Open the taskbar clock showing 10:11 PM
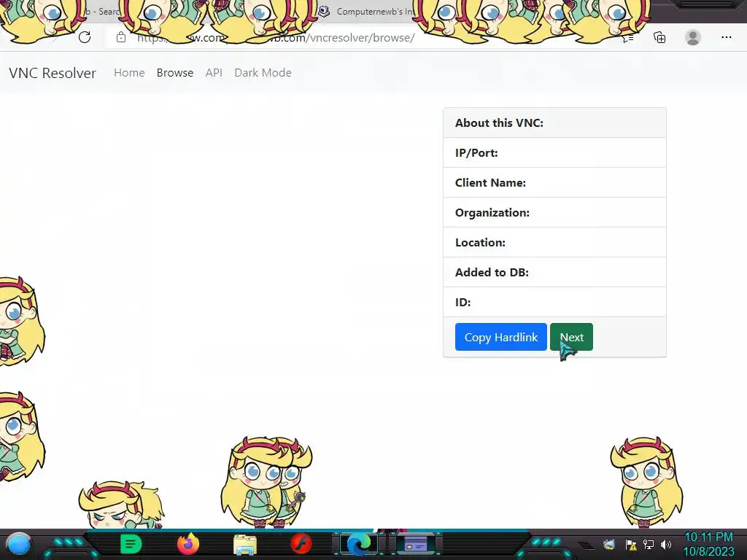Screen dimensions: 747x560 [708, 544]
